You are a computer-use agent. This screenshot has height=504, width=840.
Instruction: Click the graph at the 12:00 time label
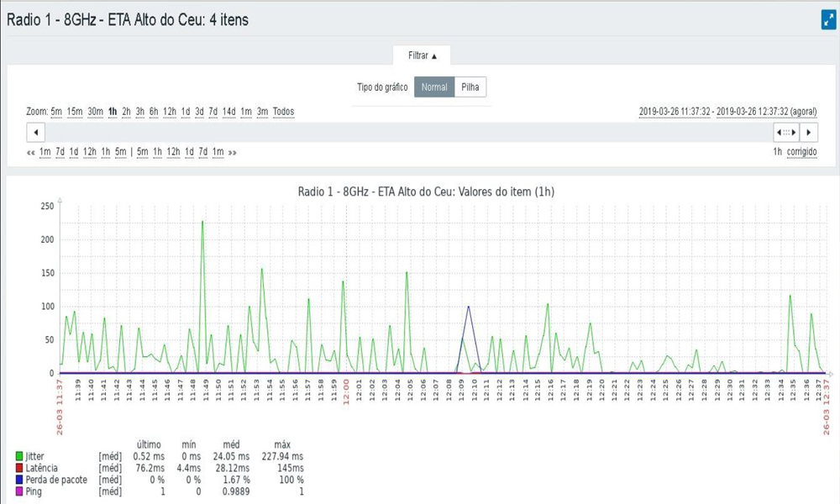click(345, 391)
